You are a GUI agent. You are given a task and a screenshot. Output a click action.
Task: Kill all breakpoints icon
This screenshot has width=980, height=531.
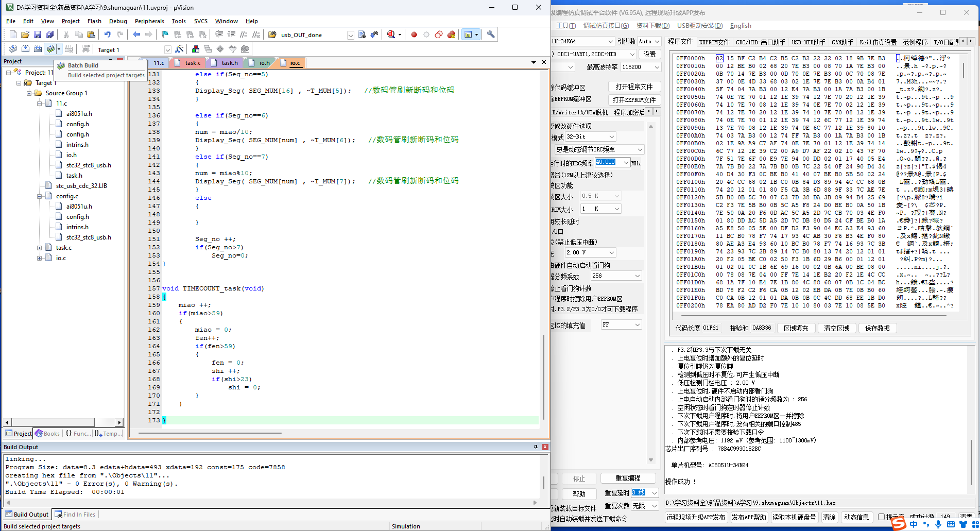tap(452, 35)
